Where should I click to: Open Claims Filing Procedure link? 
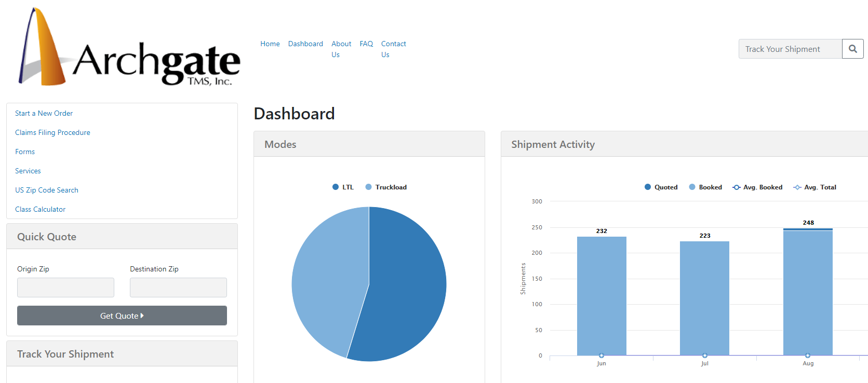tap(52, 132)
